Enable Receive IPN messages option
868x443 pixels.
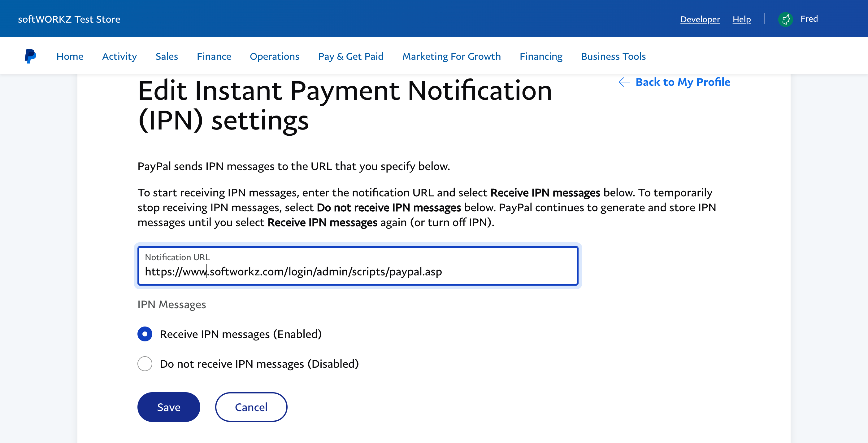click(145, 334)
